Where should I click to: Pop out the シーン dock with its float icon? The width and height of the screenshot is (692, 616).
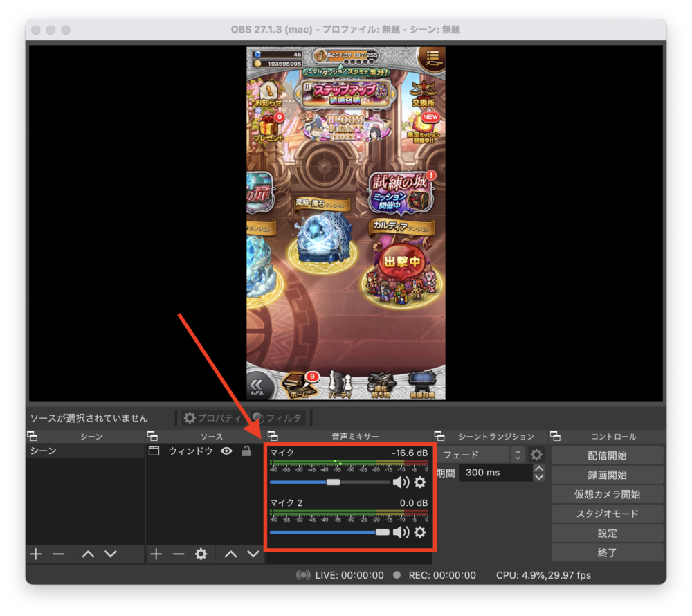[x=33, y=436]
